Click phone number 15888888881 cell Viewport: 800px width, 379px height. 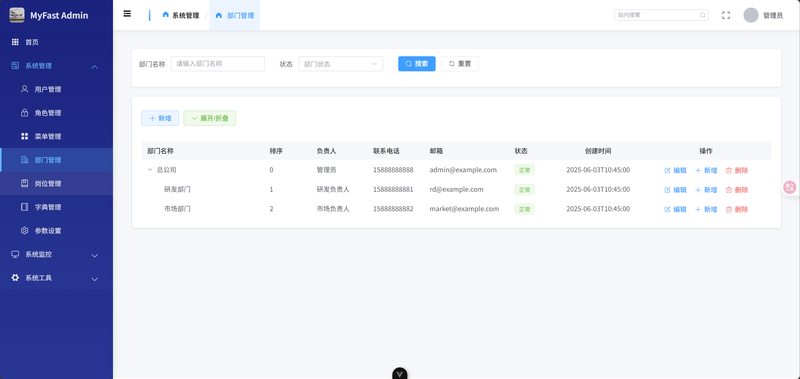coord(393,189)
